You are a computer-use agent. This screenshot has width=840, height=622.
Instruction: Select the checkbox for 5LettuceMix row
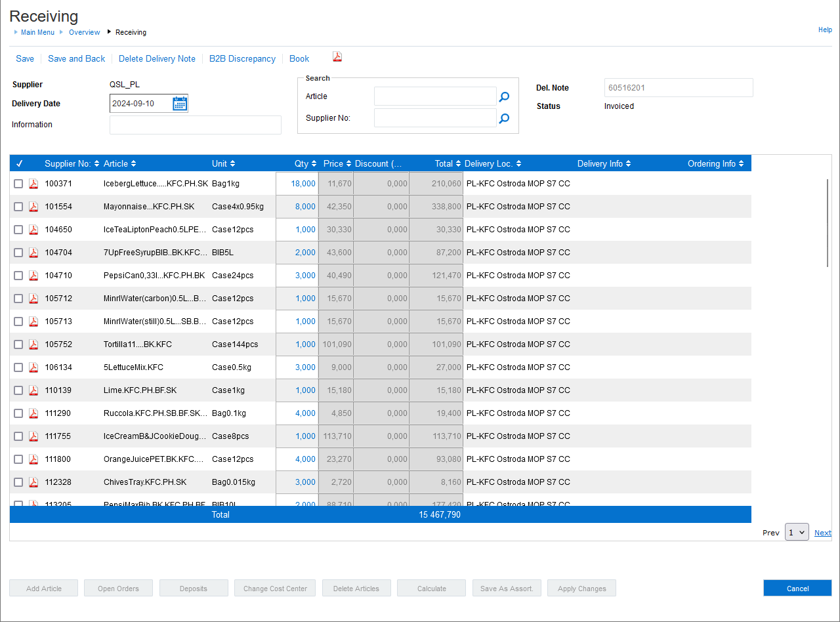18,367
